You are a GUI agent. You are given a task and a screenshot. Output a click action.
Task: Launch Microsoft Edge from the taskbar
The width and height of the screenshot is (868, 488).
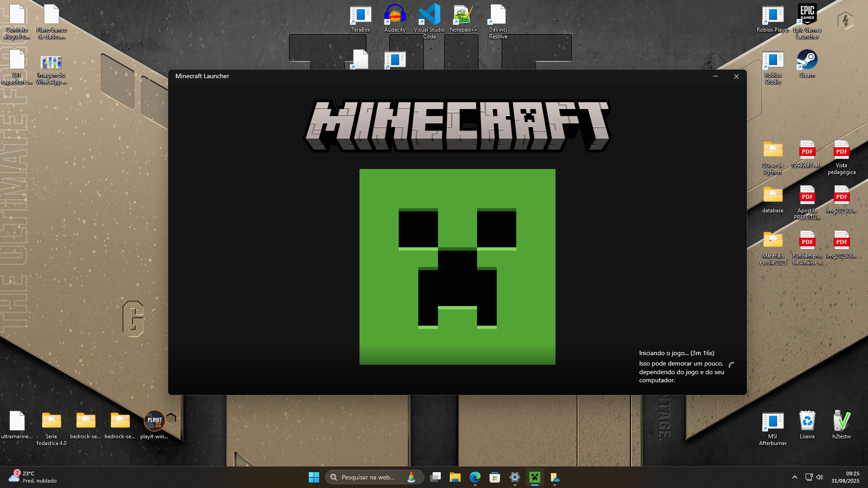click(475, 477)
